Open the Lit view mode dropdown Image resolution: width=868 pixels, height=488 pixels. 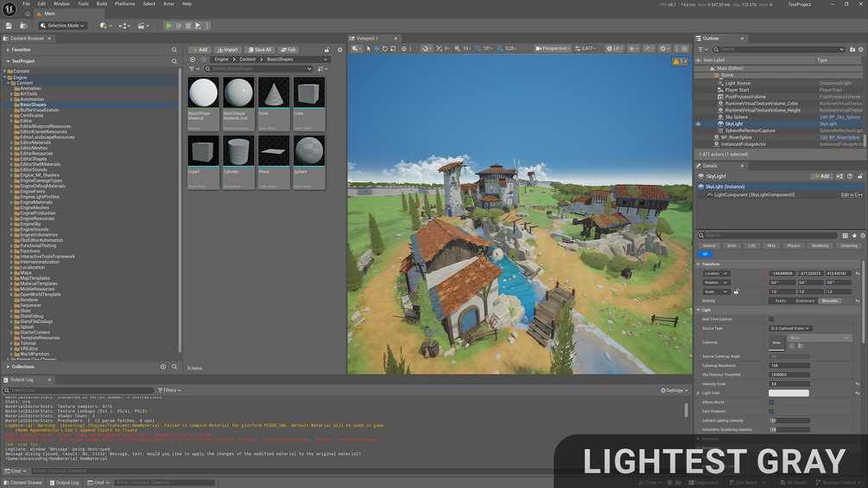[614, 48]
